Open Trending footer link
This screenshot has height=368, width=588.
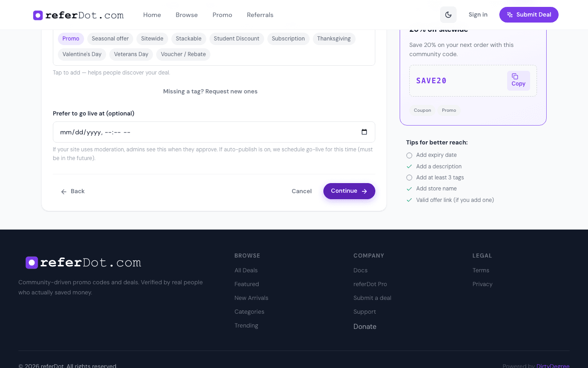(x=246, y=326)
